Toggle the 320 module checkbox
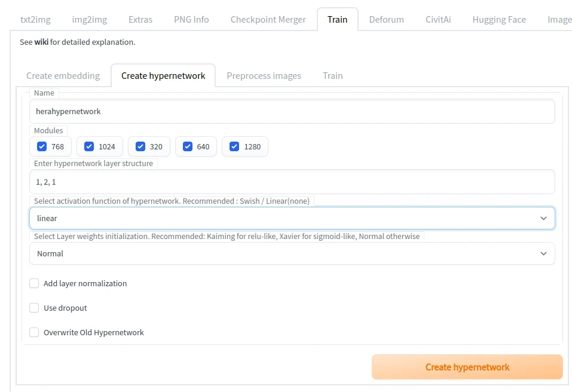 point(140,146)
